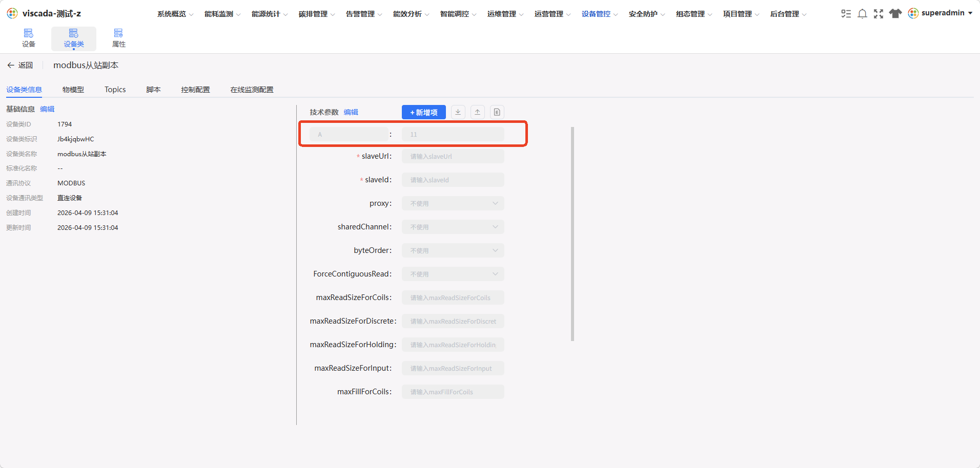This screenshot has width=980, height=468.
Task: Select the 设备 sub-menu icon
Action: [29, 33]
